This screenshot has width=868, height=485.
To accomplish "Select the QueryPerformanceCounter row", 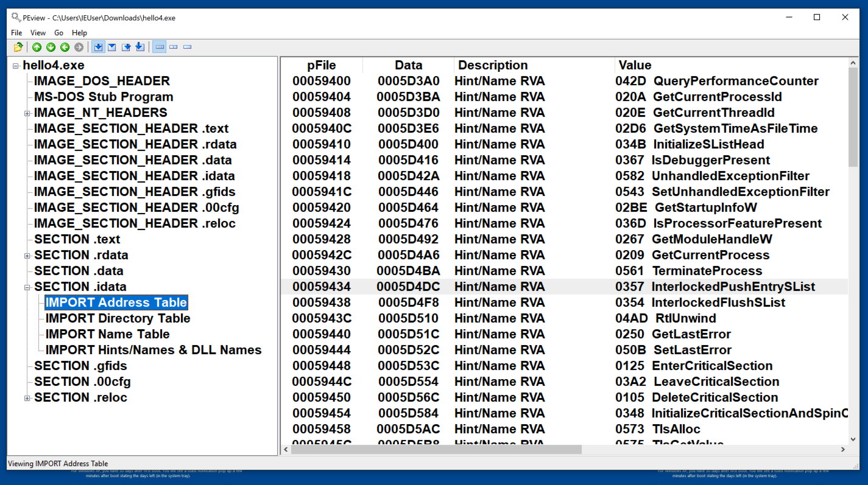I will 564,81.
